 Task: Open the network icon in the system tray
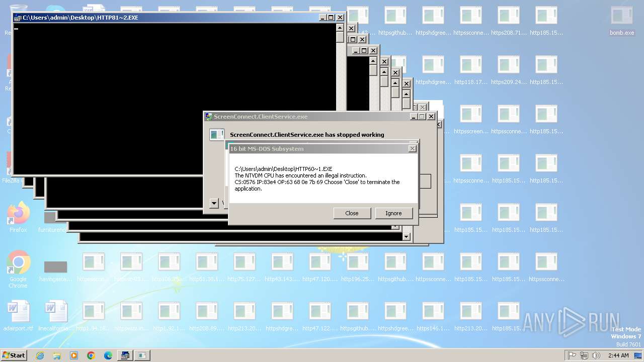[x=584, y=355]
